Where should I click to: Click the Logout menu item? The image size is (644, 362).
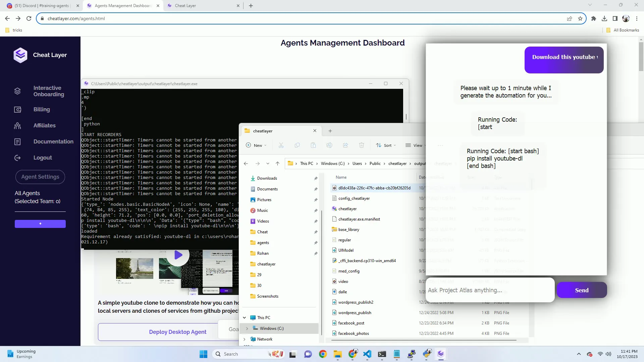[x=43, y=158]
